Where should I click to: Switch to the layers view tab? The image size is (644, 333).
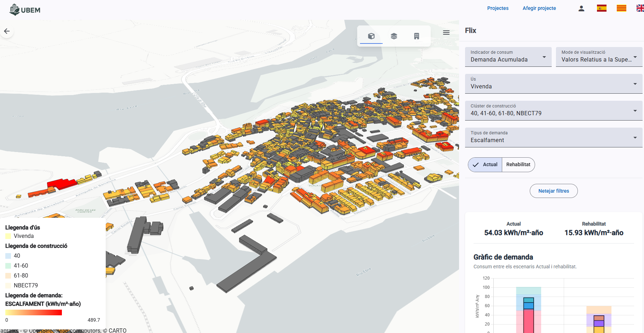pyautogui.click(x=394, y=36)
